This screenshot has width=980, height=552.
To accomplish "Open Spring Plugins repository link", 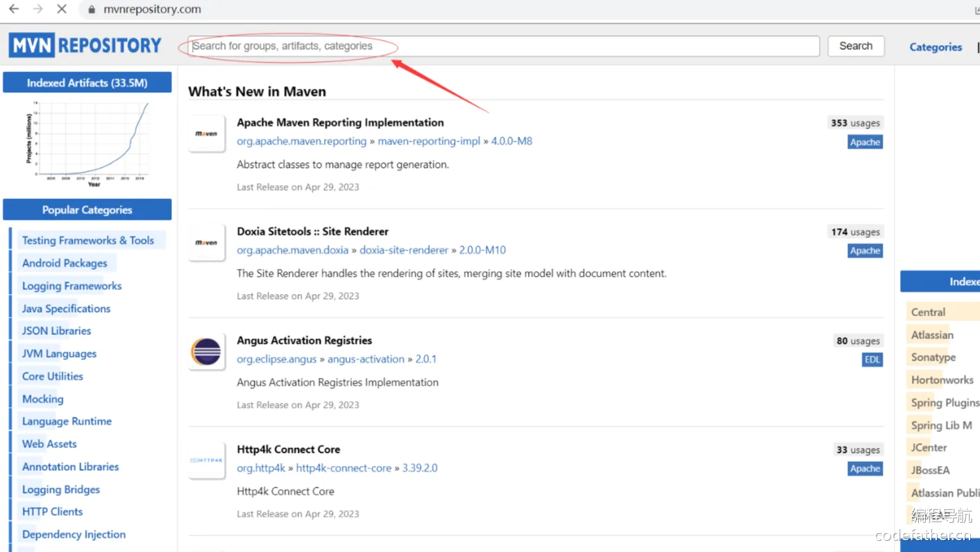I will click(x=945, y=403).
